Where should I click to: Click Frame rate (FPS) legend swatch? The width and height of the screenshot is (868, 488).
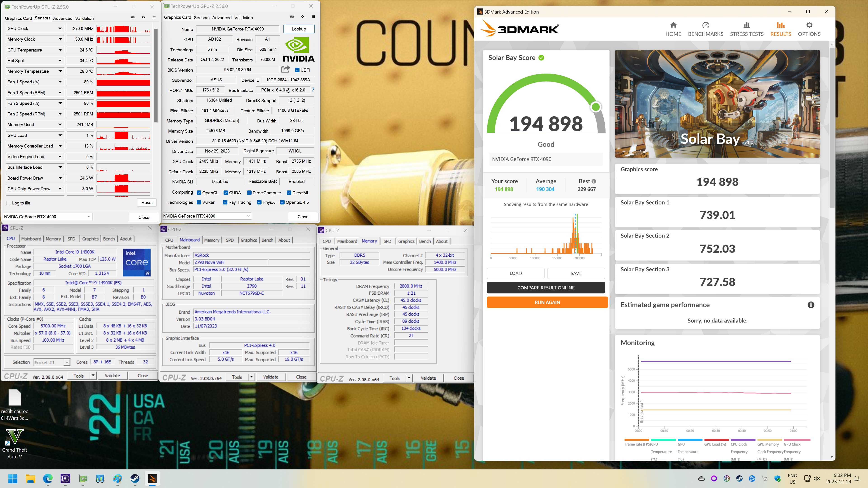637,439
